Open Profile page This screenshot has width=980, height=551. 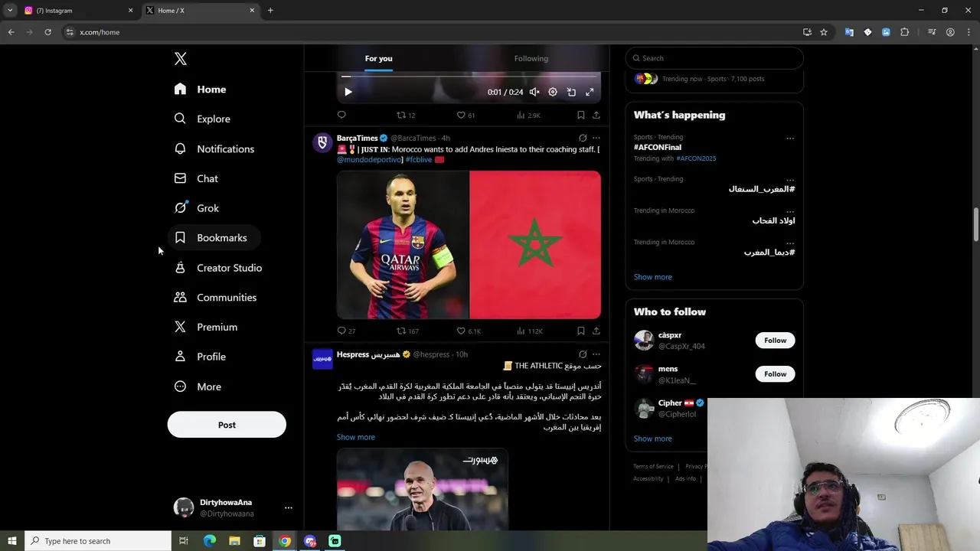pos(200,357)
